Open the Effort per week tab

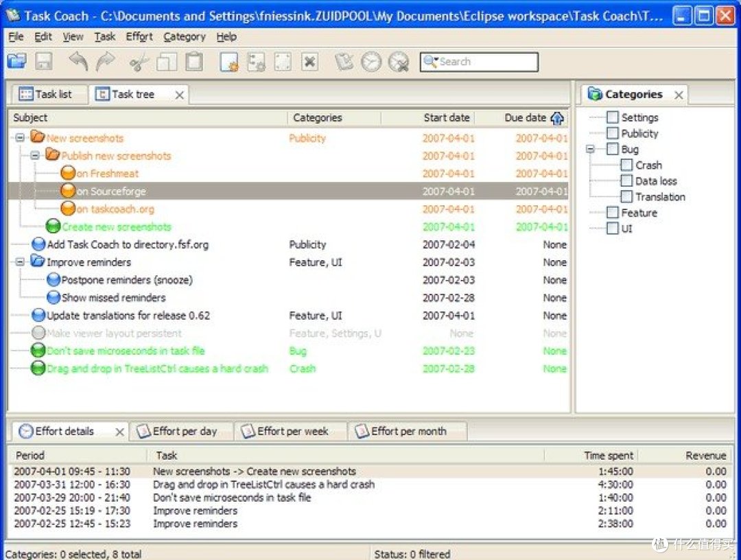(292, 432)
